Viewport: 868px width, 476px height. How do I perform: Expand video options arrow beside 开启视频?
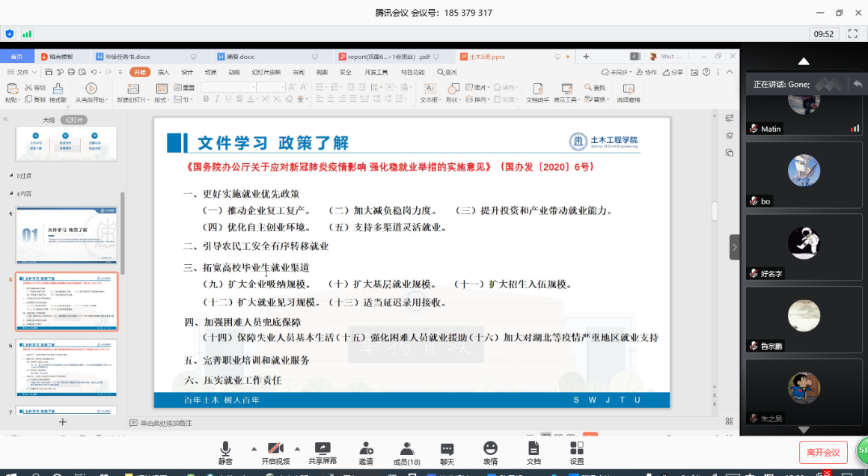pos(297,448)
